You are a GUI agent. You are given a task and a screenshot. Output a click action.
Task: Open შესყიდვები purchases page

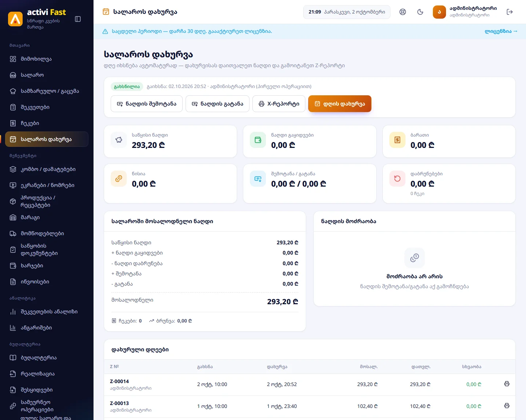point(47,390)
